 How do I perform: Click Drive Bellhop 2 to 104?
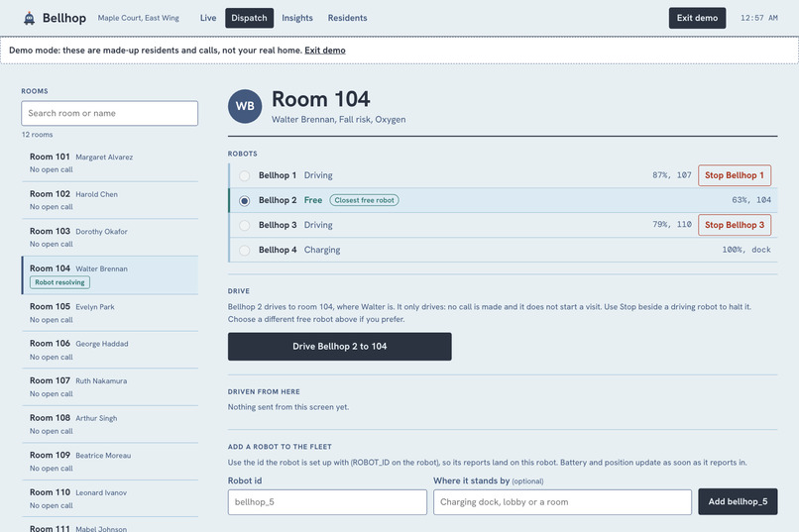[x=339, y=347]
